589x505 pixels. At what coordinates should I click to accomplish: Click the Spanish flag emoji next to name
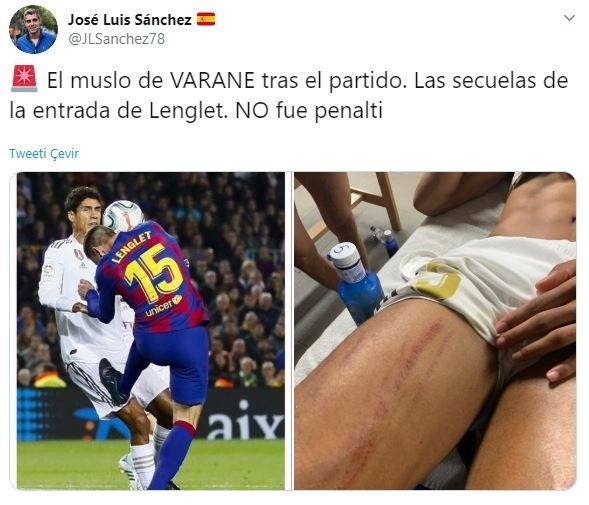pos(206,19)
